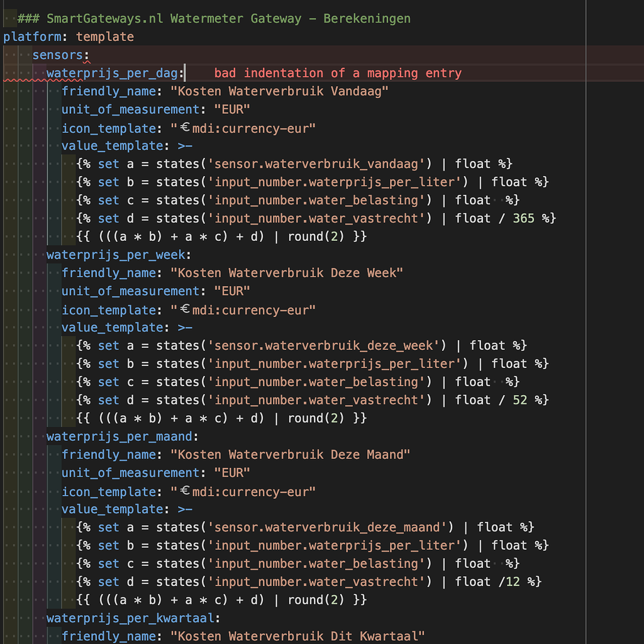The width and height of the screenshot is (644, 644).
Task: Click 'sensor.waterverbruik_deze_maand' entity string
Action: click(327, 527)
